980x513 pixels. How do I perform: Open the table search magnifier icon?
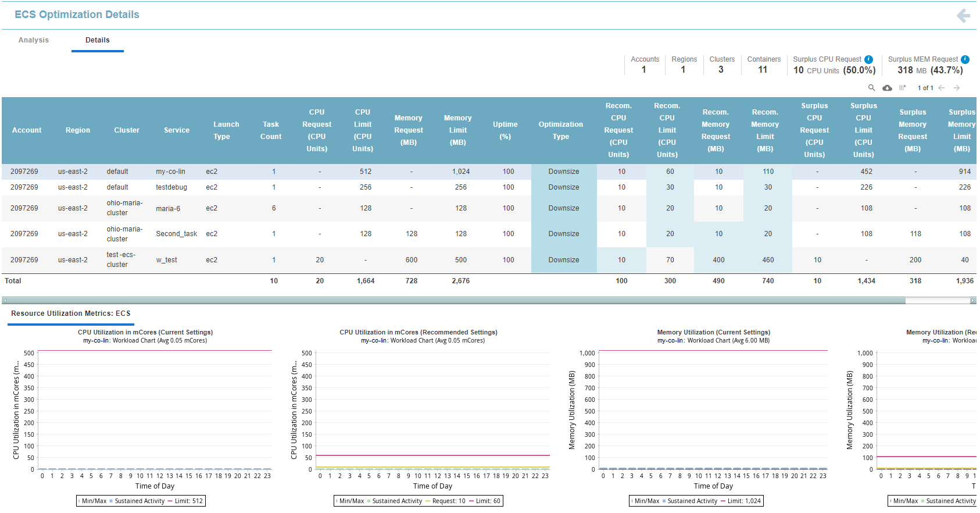point(871,88)
